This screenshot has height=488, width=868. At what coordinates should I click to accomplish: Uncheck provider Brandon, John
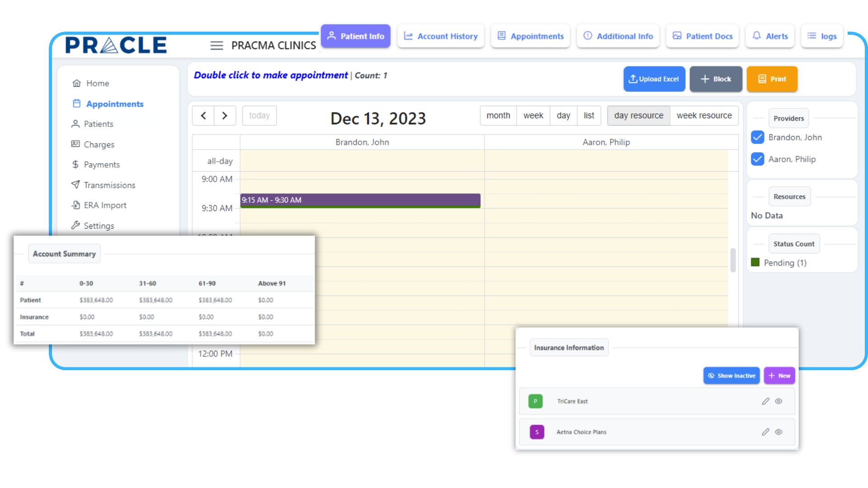(757, 137)
